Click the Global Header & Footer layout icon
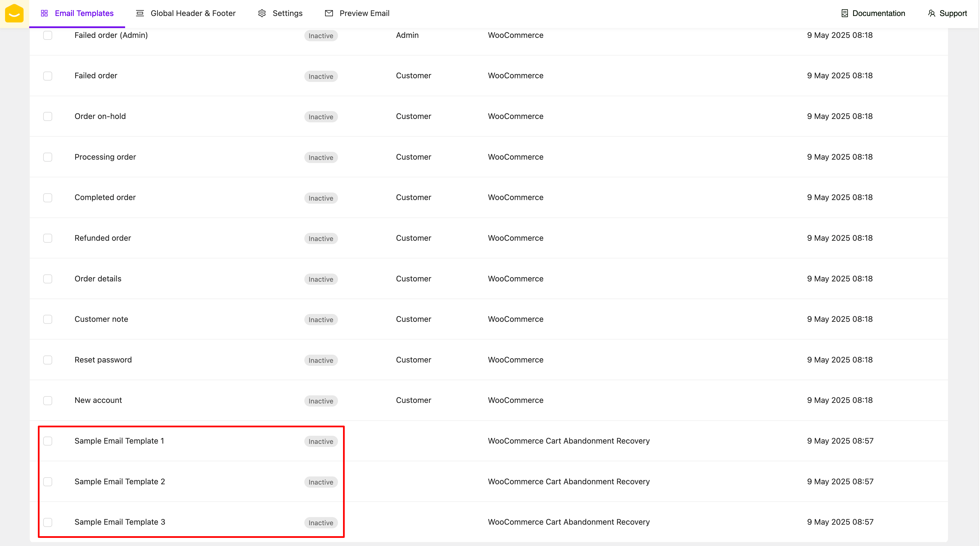Viewport: 980px width, 546px height. (140, 13)
